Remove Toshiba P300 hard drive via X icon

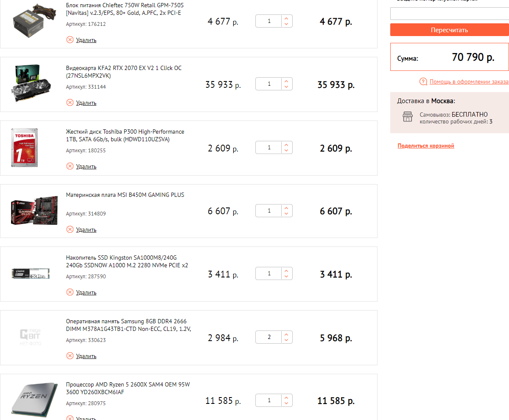point(70,166)
